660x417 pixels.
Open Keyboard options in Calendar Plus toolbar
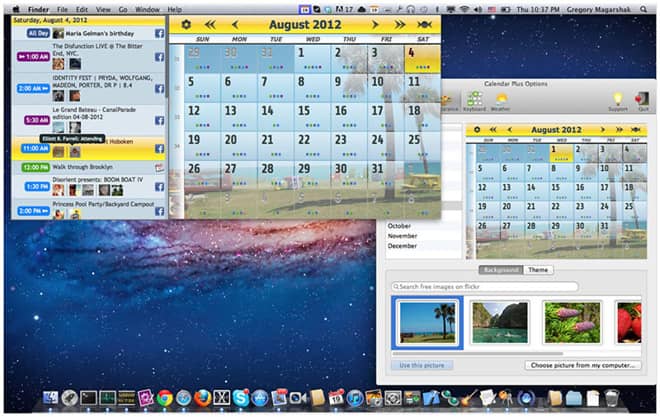click(x=475, y=100)
